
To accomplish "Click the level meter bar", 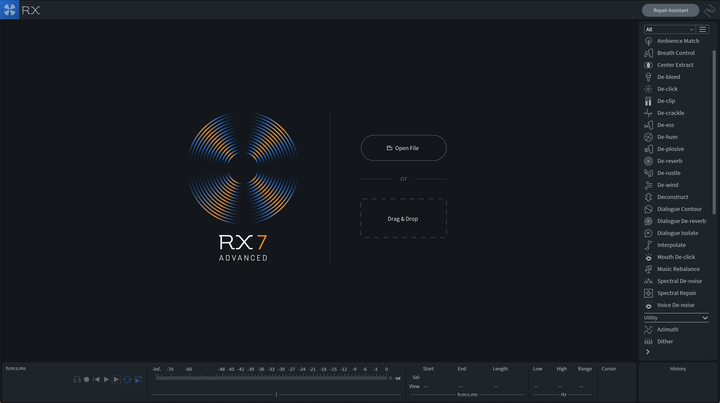I will (x=271, y=378).
